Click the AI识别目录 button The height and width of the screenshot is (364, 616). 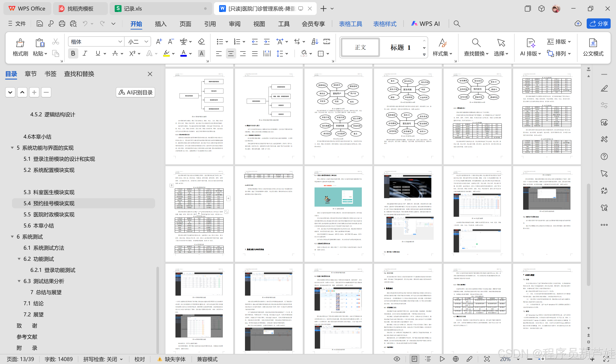135,93
